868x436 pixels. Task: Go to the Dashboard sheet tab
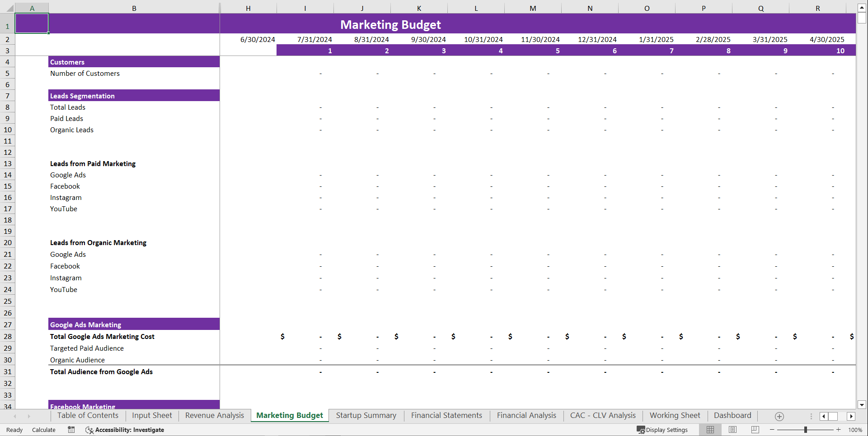732,415
